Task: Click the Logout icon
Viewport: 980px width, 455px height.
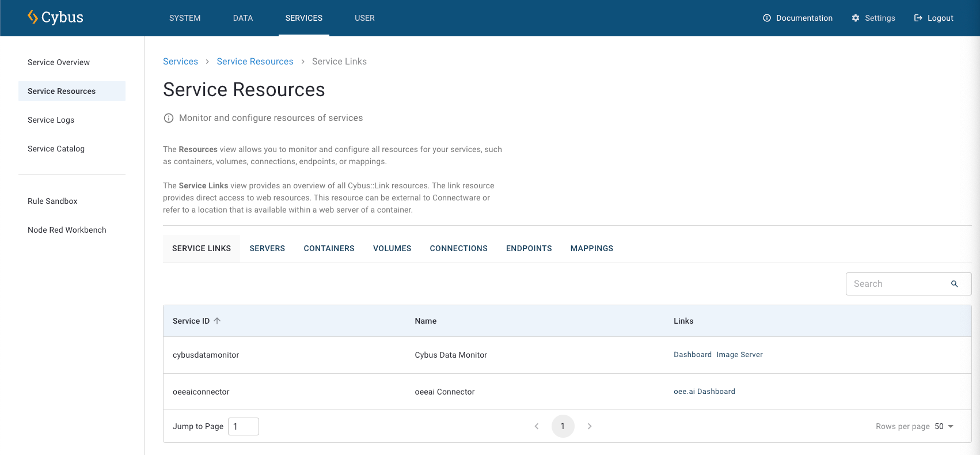Action: click(x=918, y=18)
